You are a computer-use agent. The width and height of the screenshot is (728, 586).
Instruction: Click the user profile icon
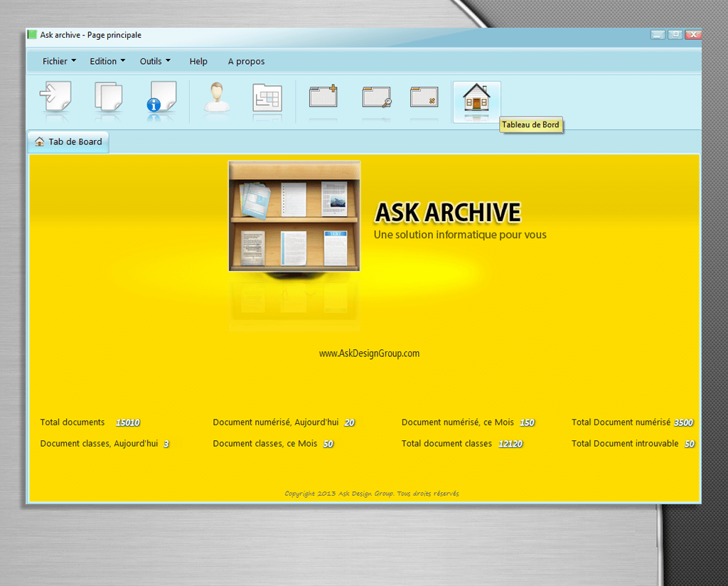pyautogui.click(x=217, y=97)
